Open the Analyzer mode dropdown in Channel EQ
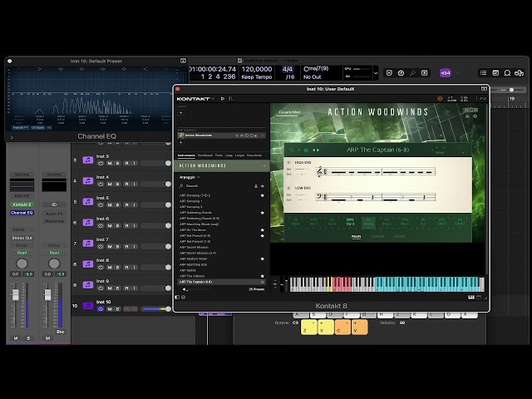This screenshot has height=399, width=532. 21,128
